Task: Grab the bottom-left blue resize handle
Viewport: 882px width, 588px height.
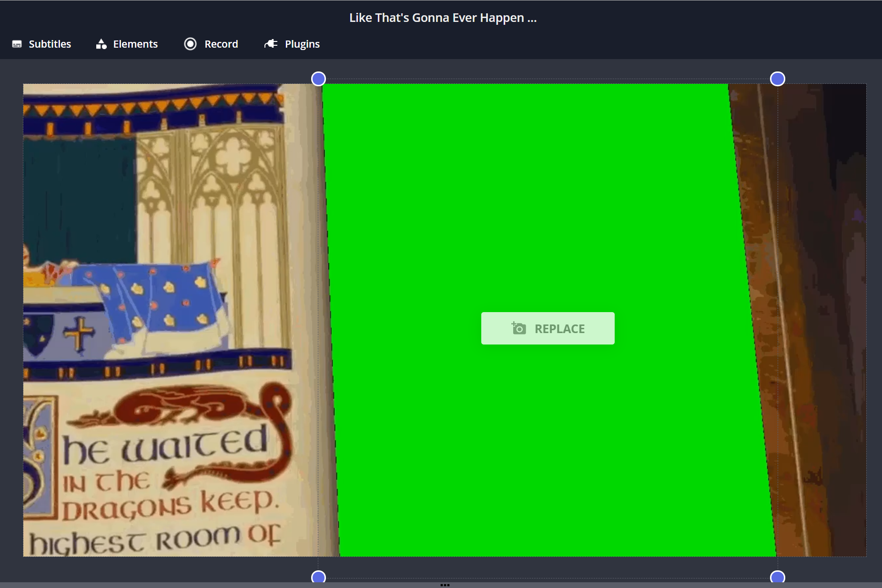Action: pyautogui.click(x=318, y=577)
